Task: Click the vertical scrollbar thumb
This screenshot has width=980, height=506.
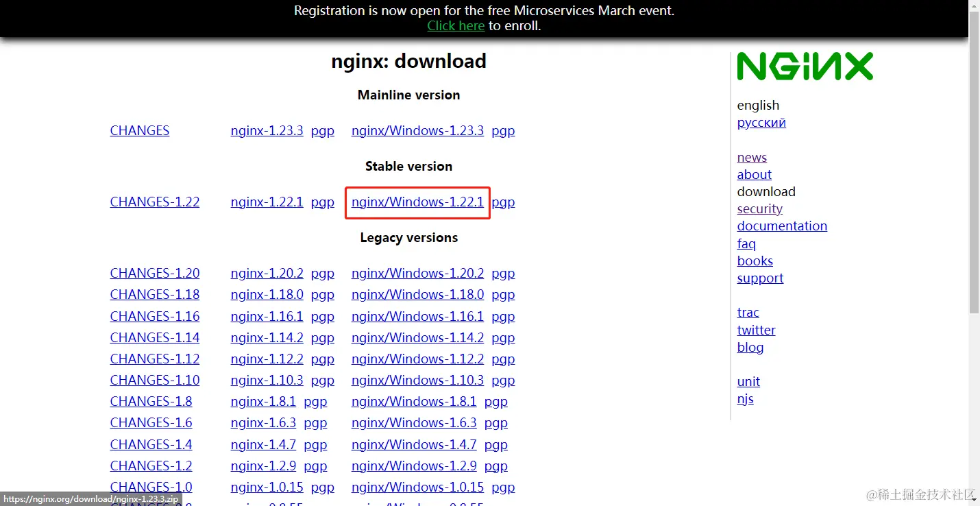Action: click(975, 161)
